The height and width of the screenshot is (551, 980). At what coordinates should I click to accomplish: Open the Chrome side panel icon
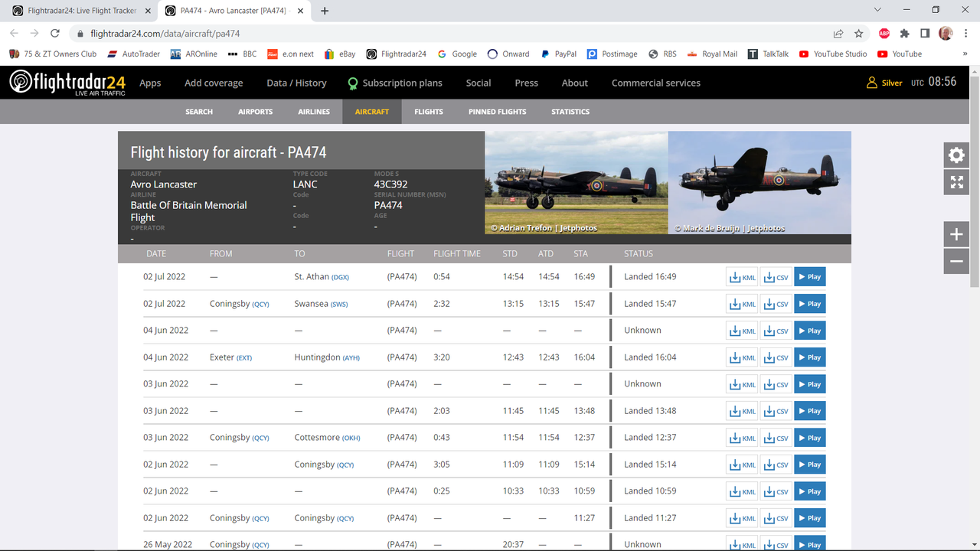pyautogui.click(x=925, y=34)
